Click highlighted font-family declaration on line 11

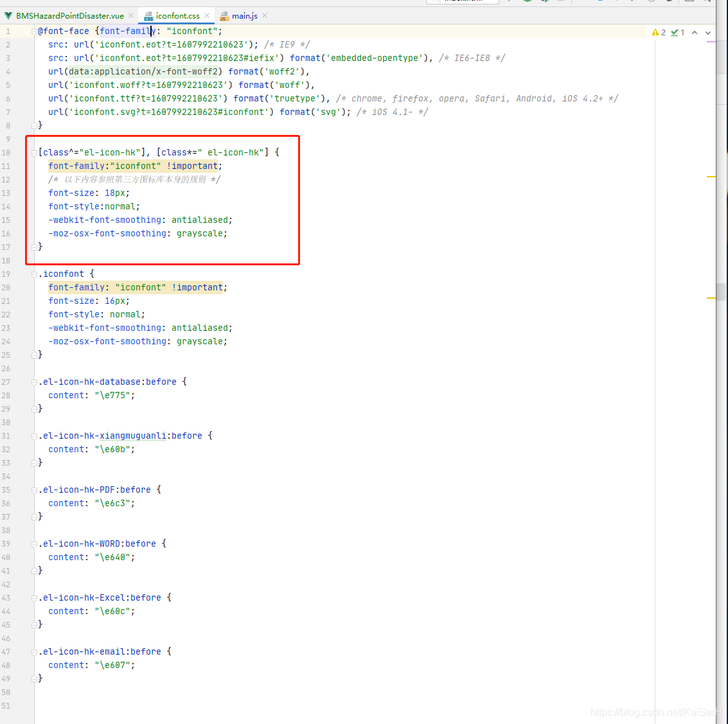pos(133,166)
